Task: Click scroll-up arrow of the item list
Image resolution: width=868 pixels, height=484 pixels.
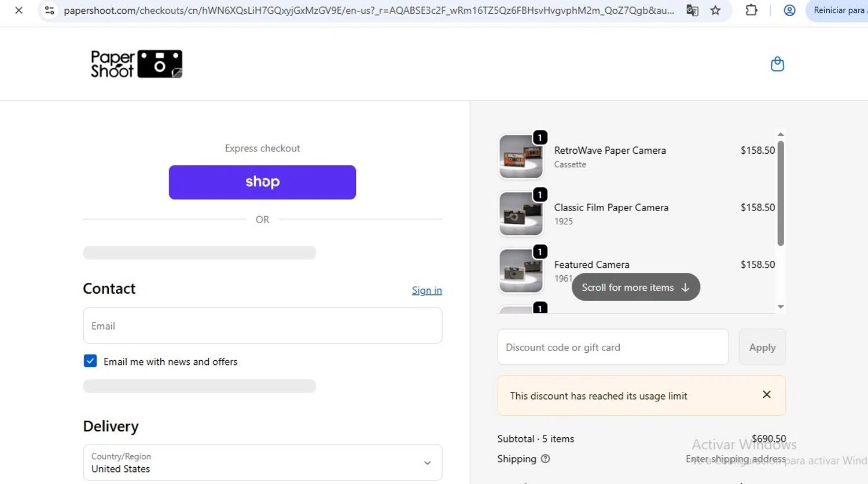Action: (x=781, y=134)
